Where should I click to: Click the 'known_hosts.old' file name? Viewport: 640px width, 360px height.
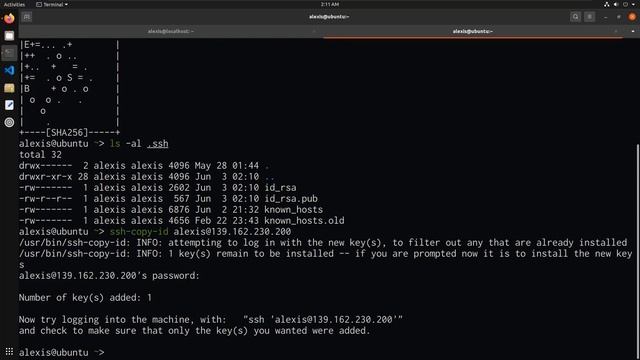[304, 221]
